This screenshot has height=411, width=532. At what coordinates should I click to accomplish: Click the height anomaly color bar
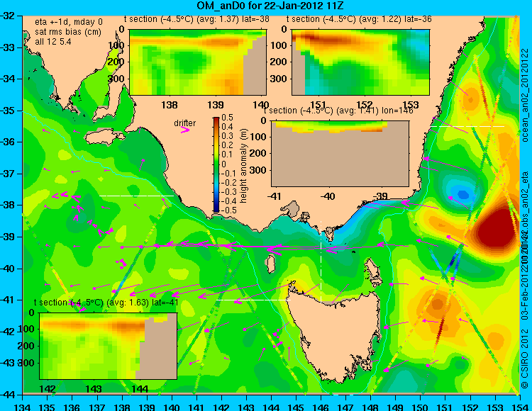pos(216,164)
